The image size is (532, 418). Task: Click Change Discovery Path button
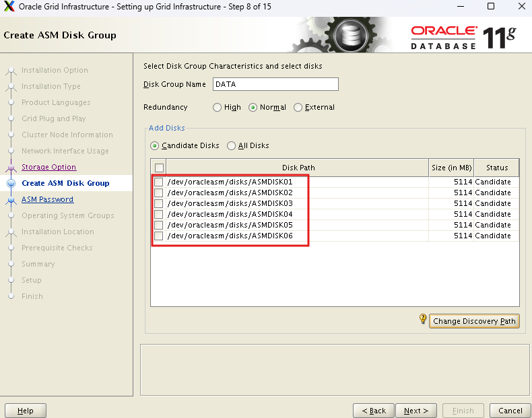(x=474, y=321)
